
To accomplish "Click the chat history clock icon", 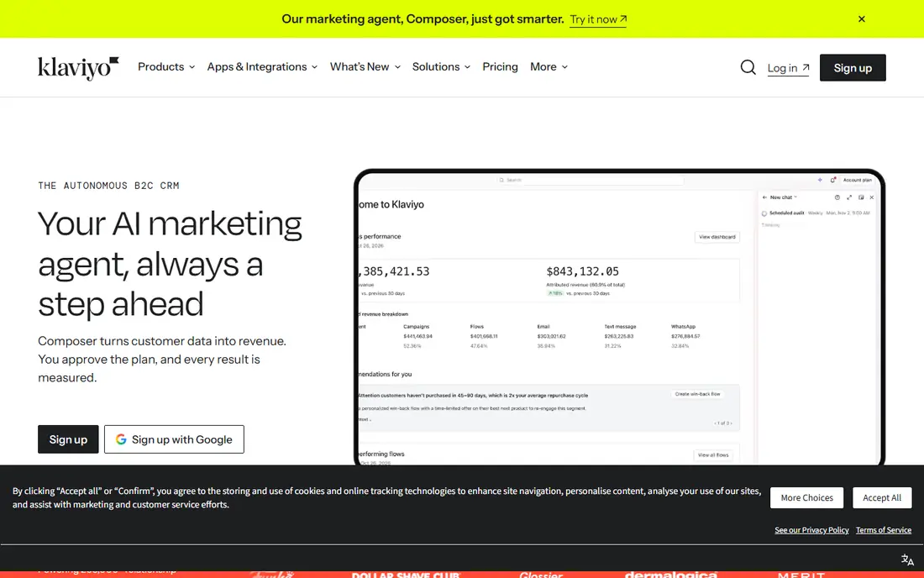I will tap(837, 197).
